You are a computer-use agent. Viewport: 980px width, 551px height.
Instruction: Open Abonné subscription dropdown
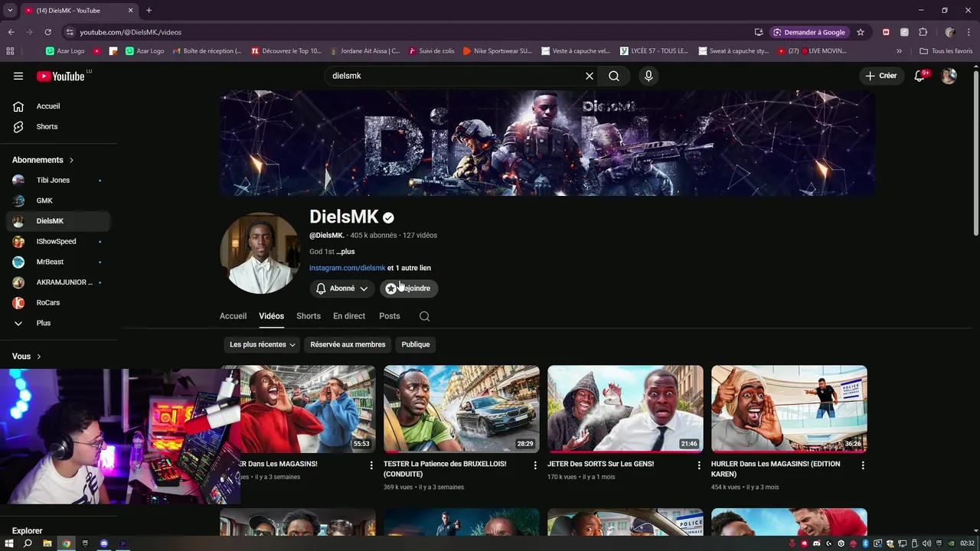click(341, 289)
